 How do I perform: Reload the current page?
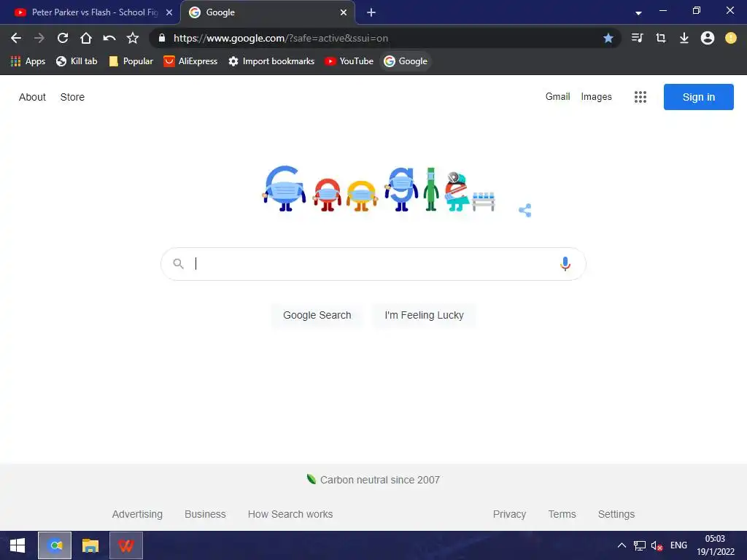(63, 38)
